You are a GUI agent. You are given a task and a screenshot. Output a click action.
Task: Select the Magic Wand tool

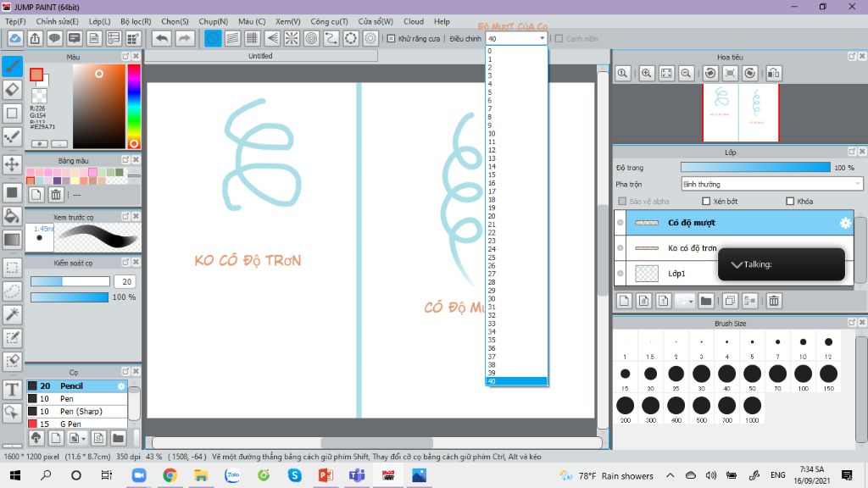coord(12,314)
